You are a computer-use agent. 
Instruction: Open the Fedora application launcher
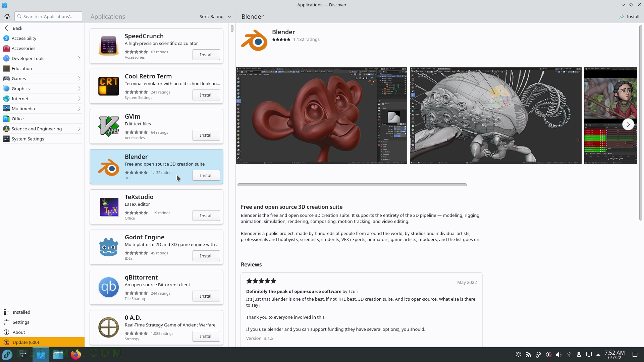click(x=7, y=354)
